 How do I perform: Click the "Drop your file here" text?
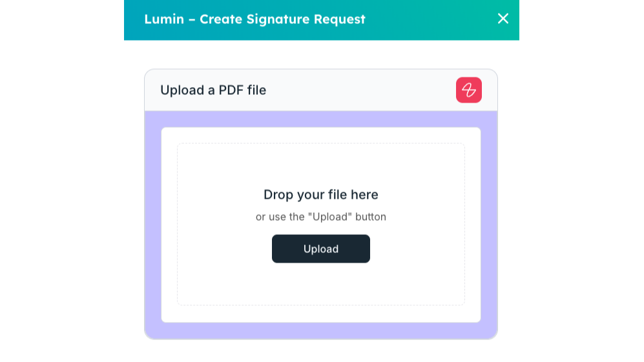321,194
